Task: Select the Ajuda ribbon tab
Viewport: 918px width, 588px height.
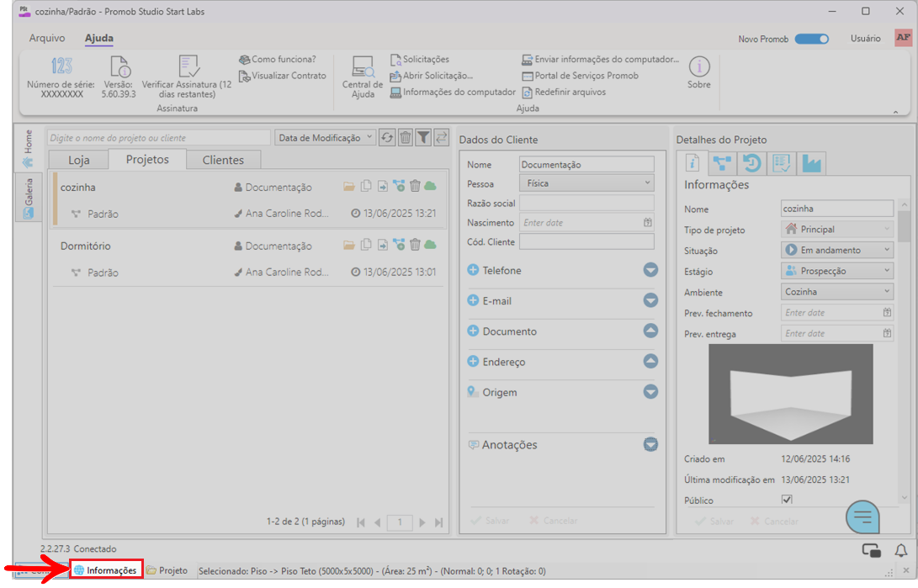Action: [x=99, y=38]
